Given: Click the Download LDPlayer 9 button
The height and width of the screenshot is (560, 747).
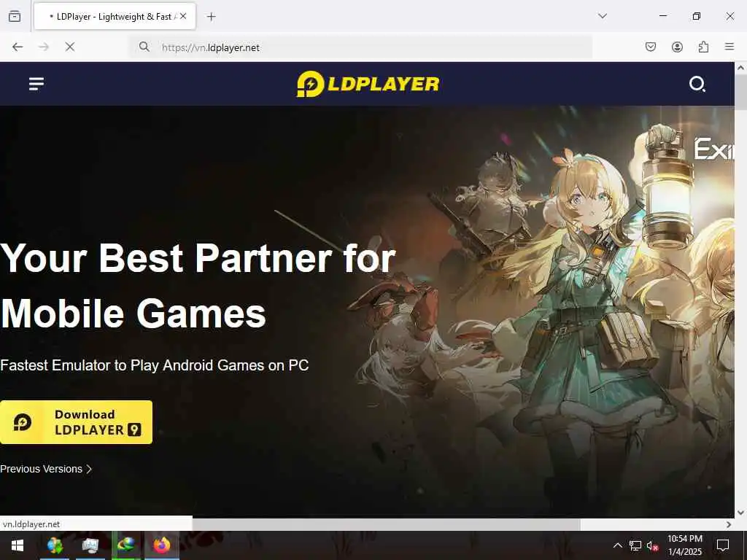Looking at the screenshot, I should [x=76, y=422].
